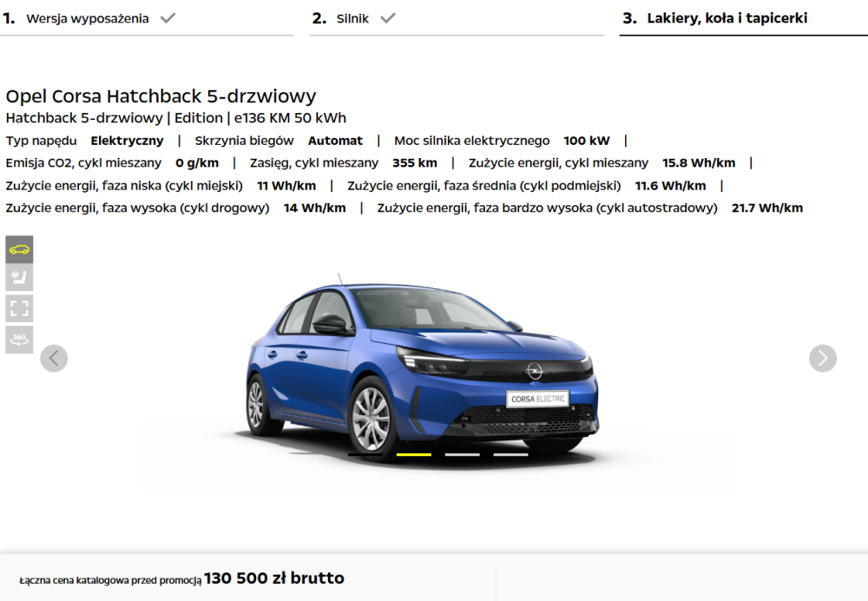Show next car image with right arrow
The height and width of the screenshot is (601, 868).
click(x=823, y=359)
